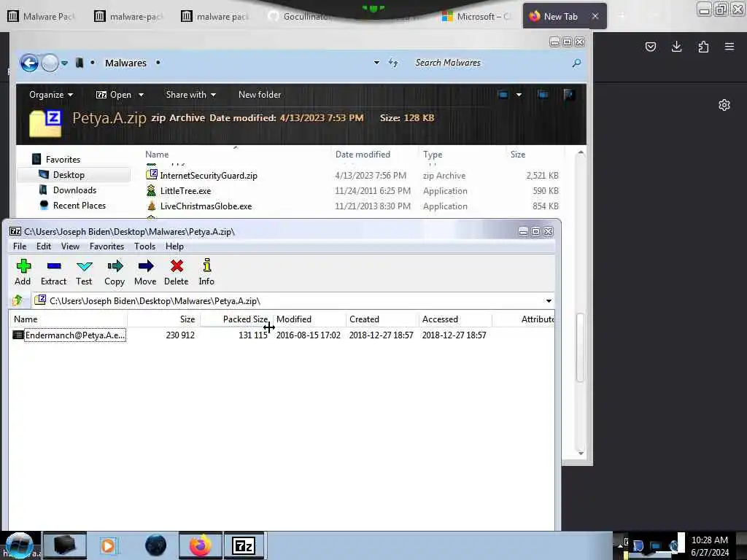Click the Pocket save icon in Firefox

tap(650, 46)
